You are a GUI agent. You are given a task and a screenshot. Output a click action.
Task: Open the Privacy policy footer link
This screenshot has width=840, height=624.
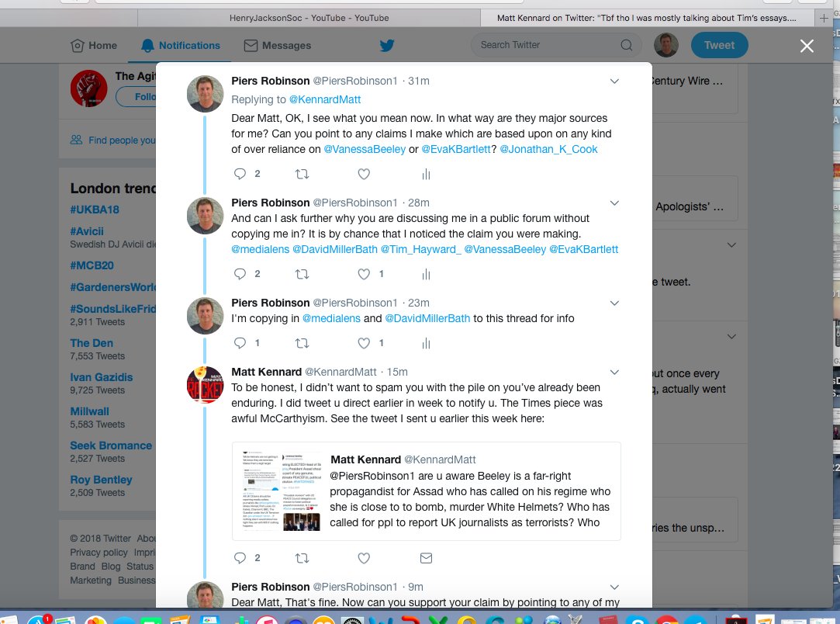click(x=99, y=553)
